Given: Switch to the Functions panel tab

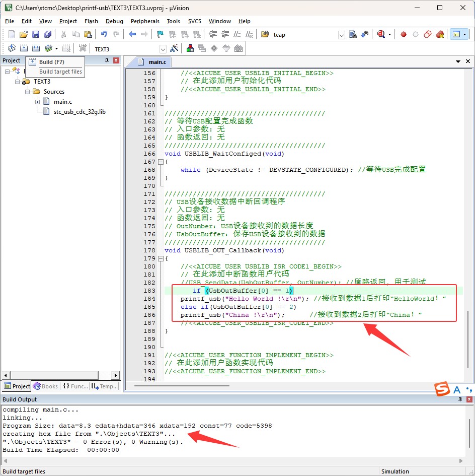Looking at the screenshot, I should (x=75, y=386).
